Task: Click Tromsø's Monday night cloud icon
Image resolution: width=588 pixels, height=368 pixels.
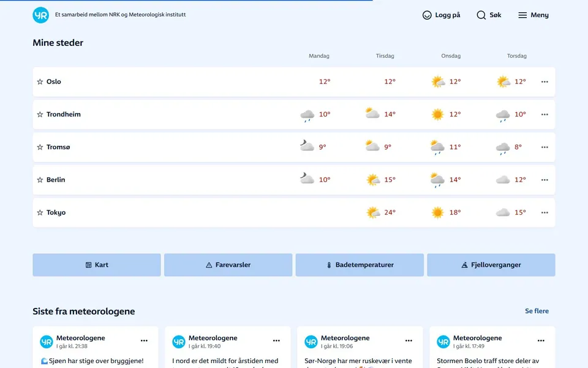Action: [x=307, y=146]
